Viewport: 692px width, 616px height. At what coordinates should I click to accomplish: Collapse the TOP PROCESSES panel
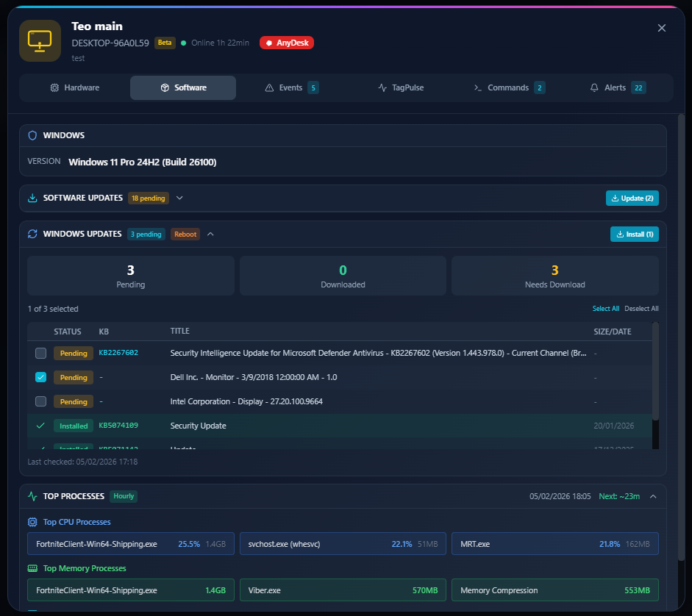tap(653, 496)
